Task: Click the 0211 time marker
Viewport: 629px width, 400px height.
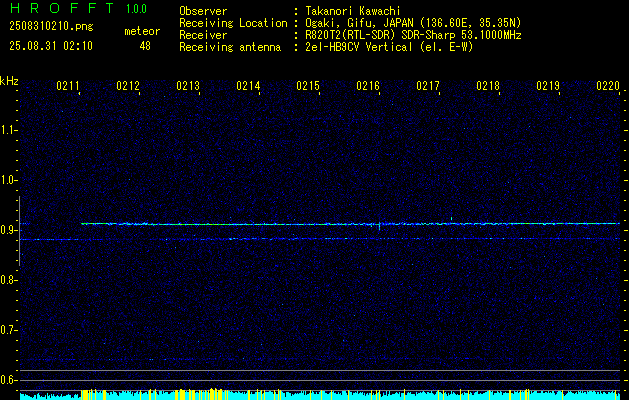Action: click(67, 86)
